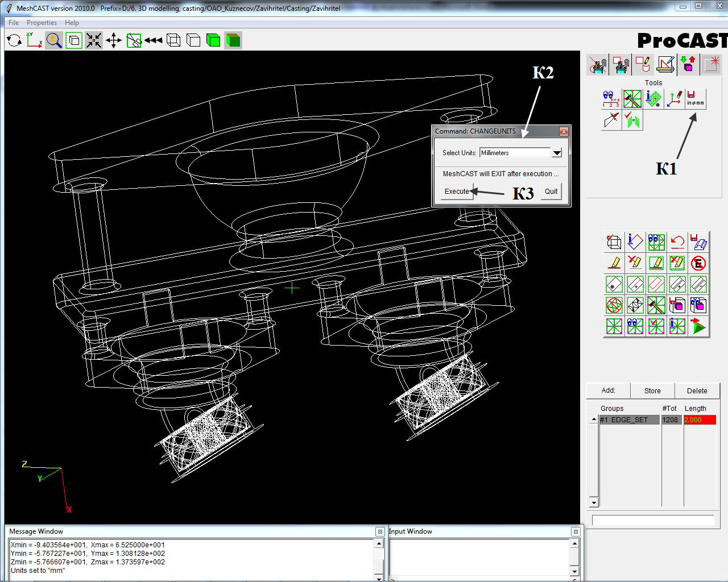Click the triple left-arrow previous view icon
The image size is (728, 582).
[x=154, y=40]
